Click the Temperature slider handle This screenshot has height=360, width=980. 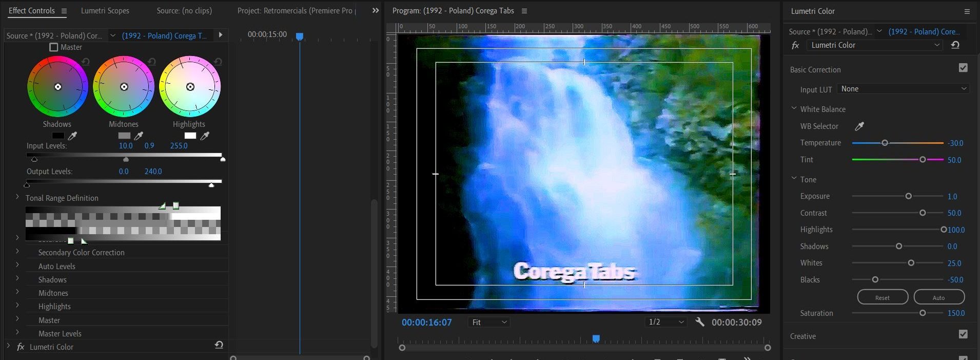pos(885,143)
